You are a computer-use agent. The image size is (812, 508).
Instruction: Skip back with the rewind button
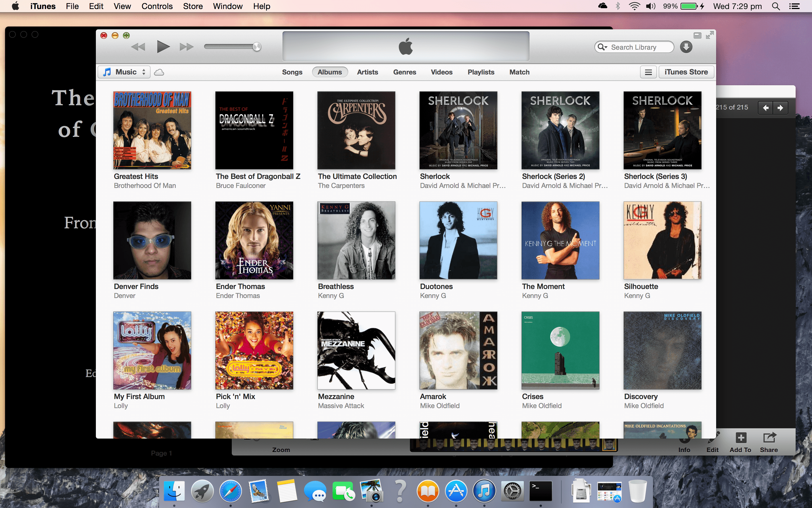pos(138,47)
